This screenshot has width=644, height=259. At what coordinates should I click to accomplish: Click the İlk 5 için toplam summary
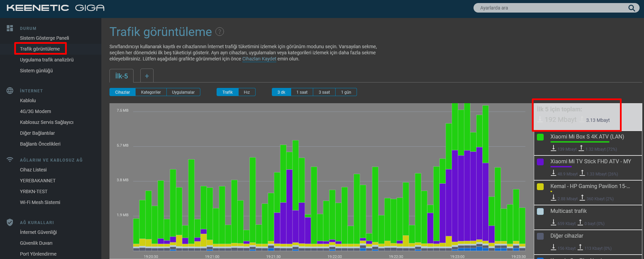588,117
